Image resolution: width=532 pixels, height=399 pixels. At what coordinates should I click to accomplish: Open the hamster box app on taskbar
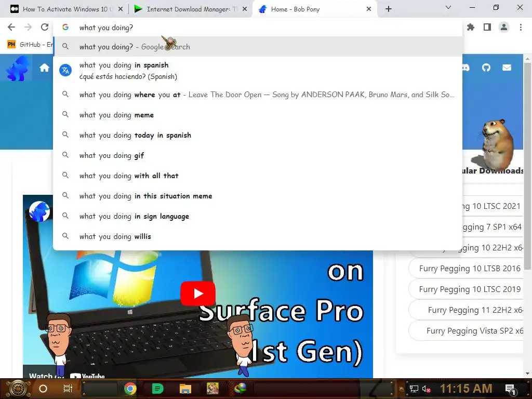(x=212, y=389)
